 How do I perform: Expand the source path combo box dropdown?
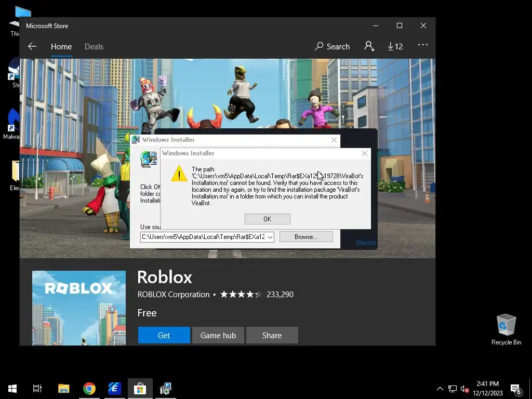click(270, 237)
